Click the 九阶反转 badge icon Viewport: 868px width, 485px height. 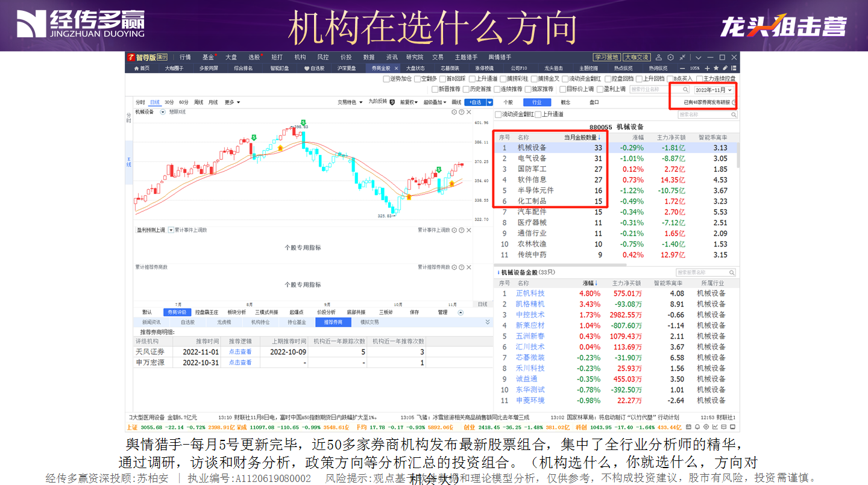point(392,102)
